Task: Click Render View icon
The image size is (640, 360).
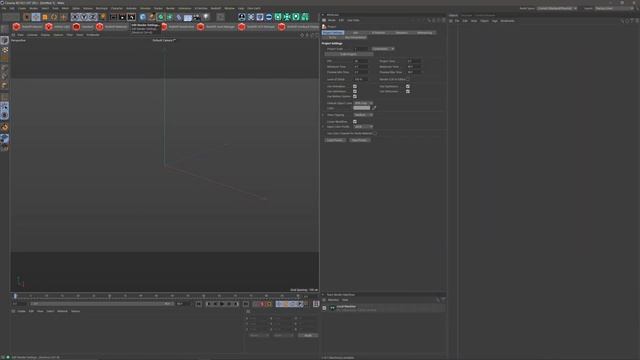Action: (x=113, y=17)
